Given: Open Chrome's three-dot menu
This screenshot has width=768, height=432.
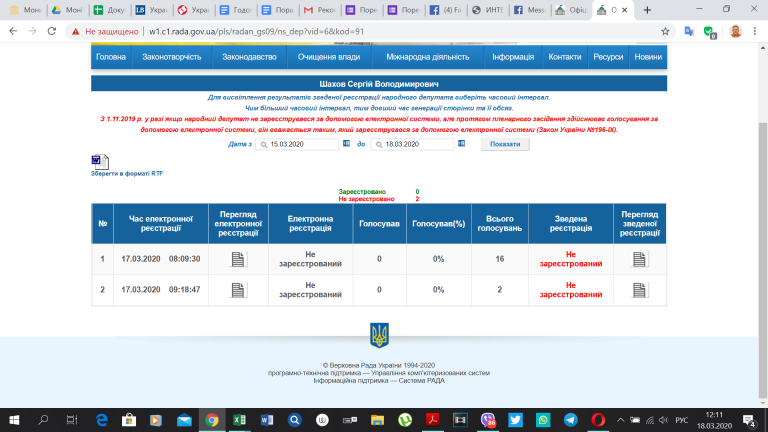Looking at the screenshot, I should tap(756, 31).
